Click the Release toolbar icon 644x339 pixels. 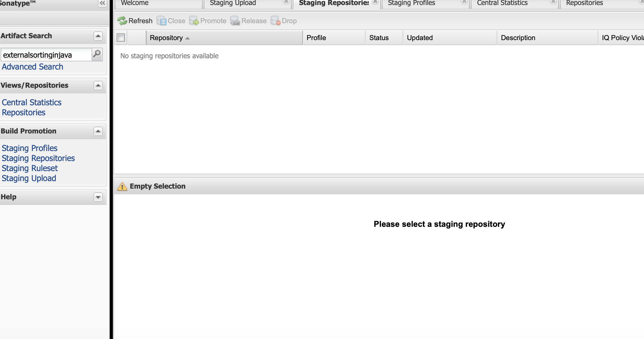[235, 21]
